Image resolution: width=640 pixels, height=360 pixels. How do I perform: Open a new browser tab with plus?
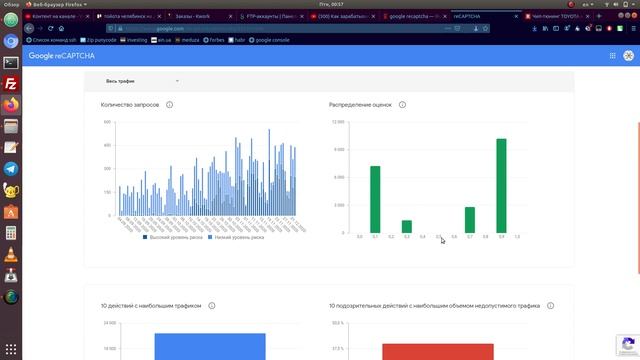[x=599, y=16]
